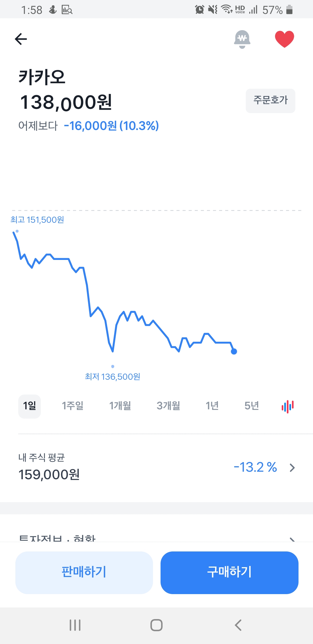
Task: Select the 1일 chart period
Action: pos(30,406)
